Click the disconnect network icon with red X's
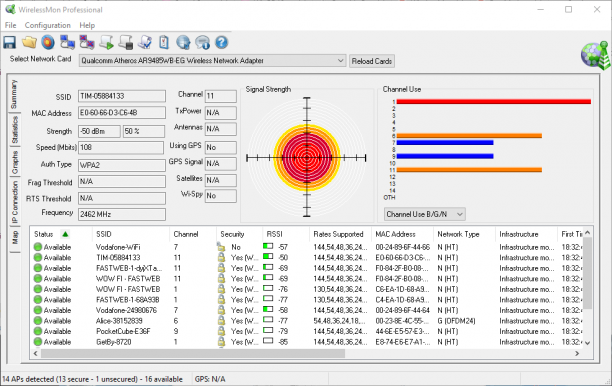This screenshot has height=386, width=612. (87, 42)
